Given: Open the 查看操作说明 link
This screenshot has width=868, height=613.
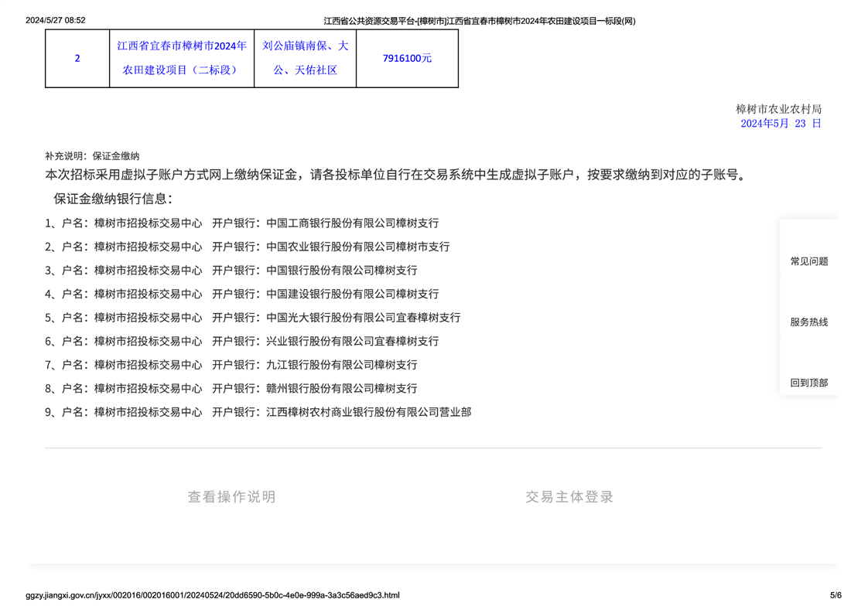Looking at the screenshot, I should (x=231, y=497).
